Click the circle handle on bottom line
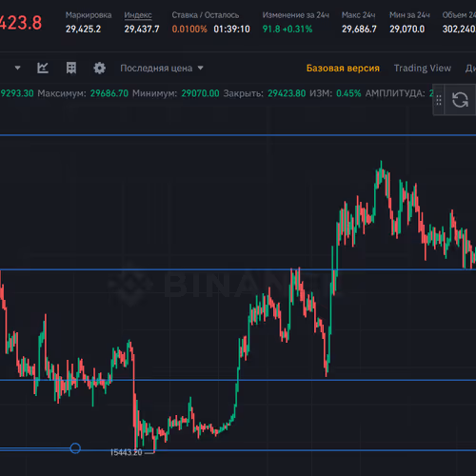 tap(75, 448)
